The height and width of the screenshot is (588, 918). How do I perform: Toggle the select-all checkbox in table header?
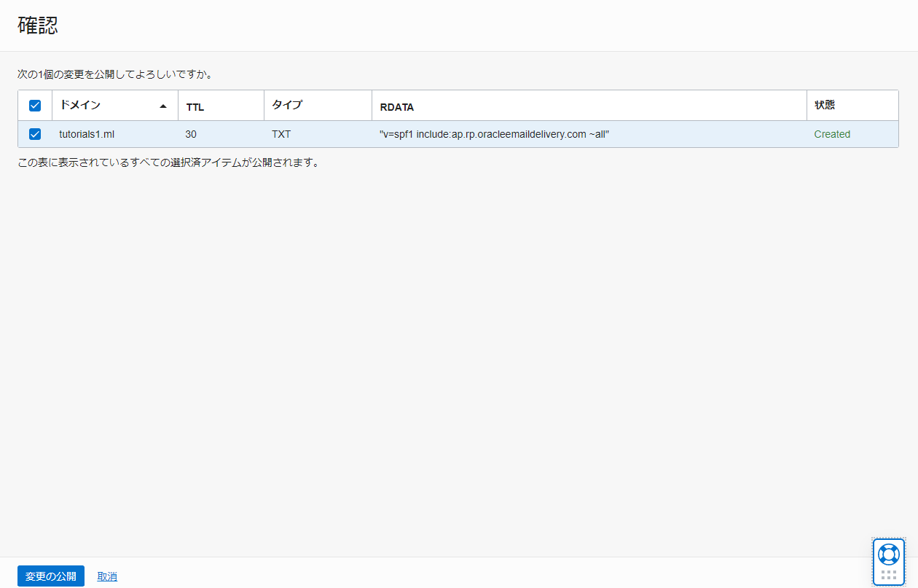(x=35, y=106)
